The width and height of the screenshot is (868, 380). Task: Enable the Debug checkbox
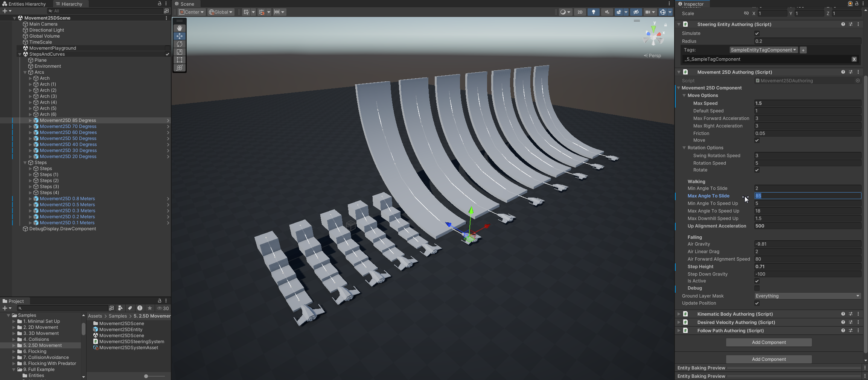[x=757, y=288]
